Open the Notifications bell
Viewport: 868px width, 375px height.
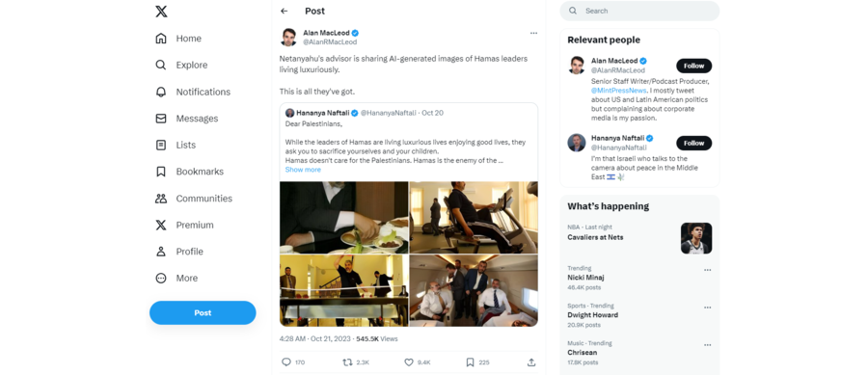click(x=160, y=92)
